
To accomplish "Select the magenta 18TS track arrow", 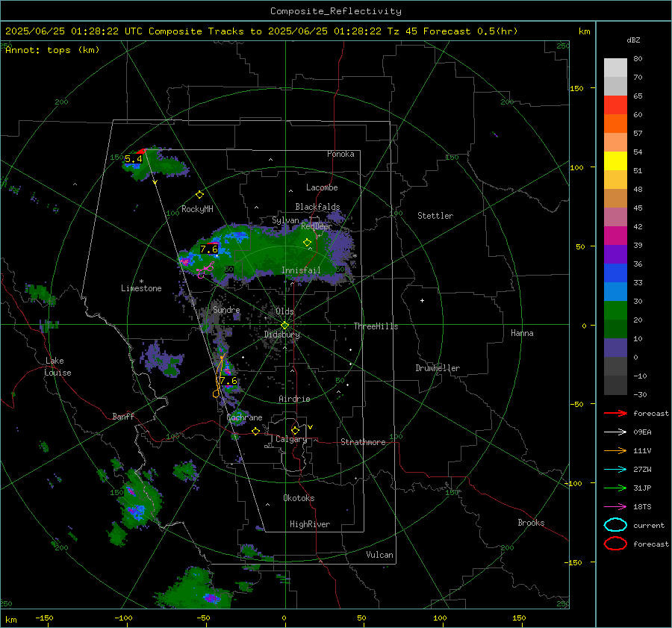I will click(x=615, y=507).
